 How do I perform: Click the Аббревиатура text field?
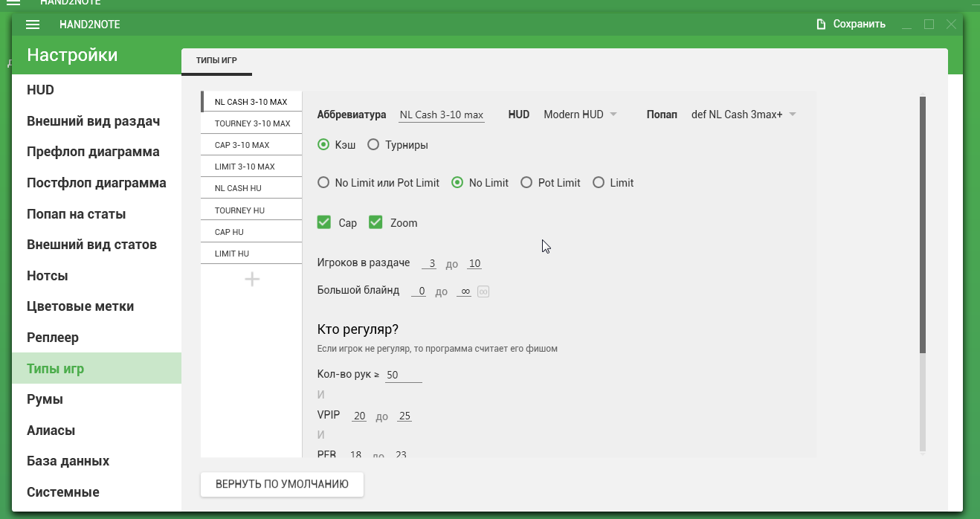coord(442,115)
